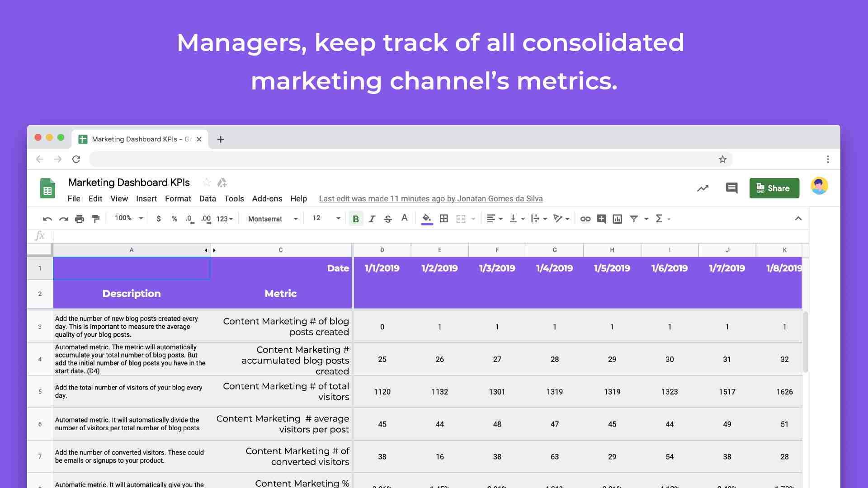Apply percent number format
Screen dimensions: 868x488
(x=175, y=218)
